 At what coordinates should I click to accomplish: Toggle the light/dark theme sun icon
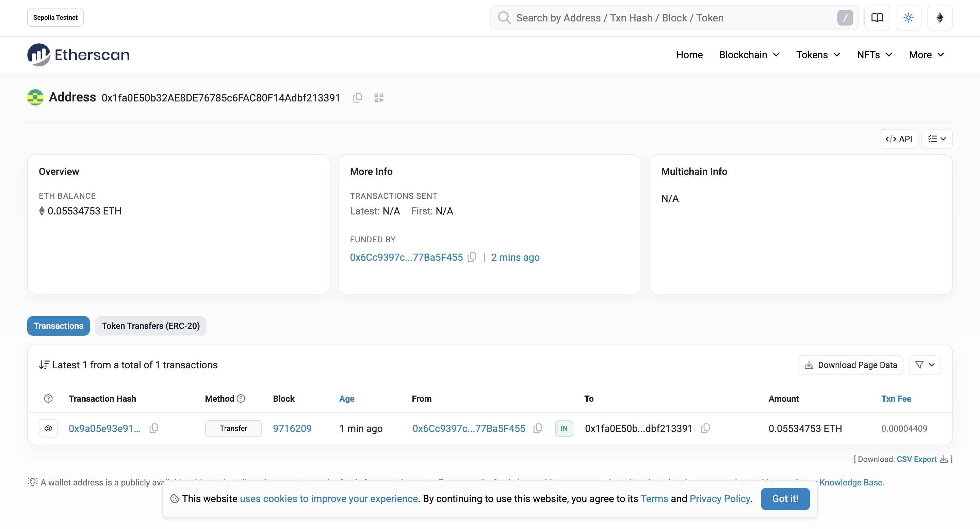click(908, 18)
